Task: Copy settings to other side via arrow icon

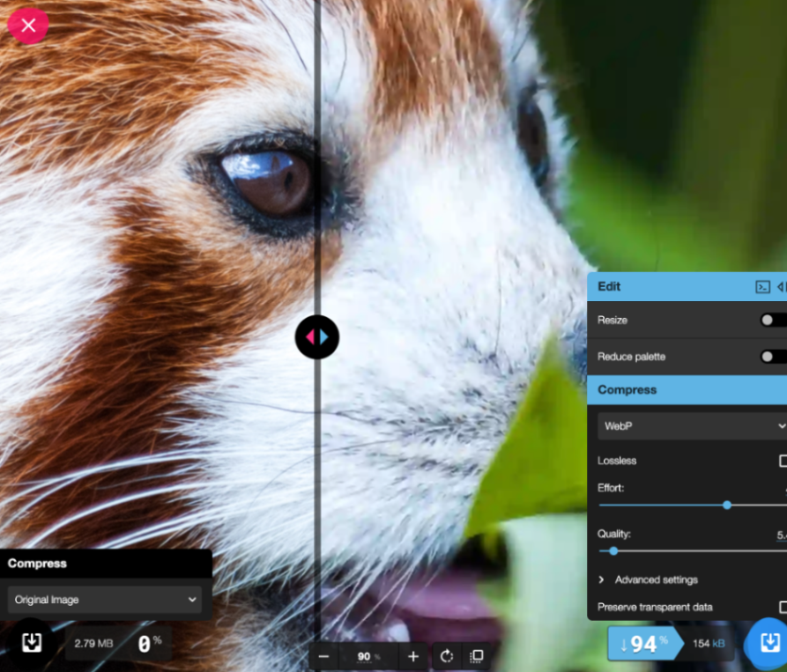Action: [782, 287]
